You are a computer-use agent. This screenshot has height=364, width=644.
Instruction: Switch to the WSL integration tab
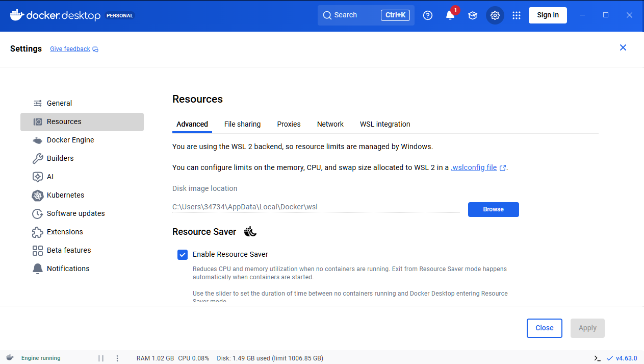385,124
